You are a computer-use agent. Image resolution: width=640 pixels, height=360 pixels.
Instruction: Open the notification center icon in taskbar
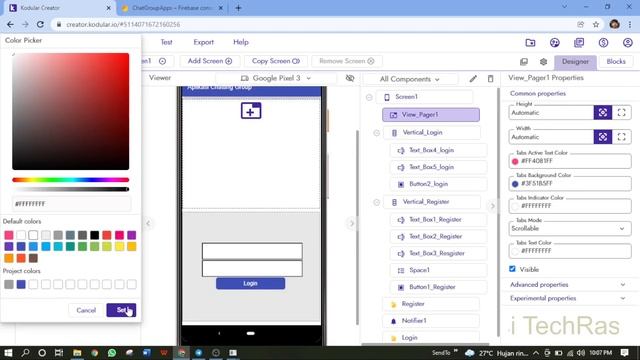624,353
